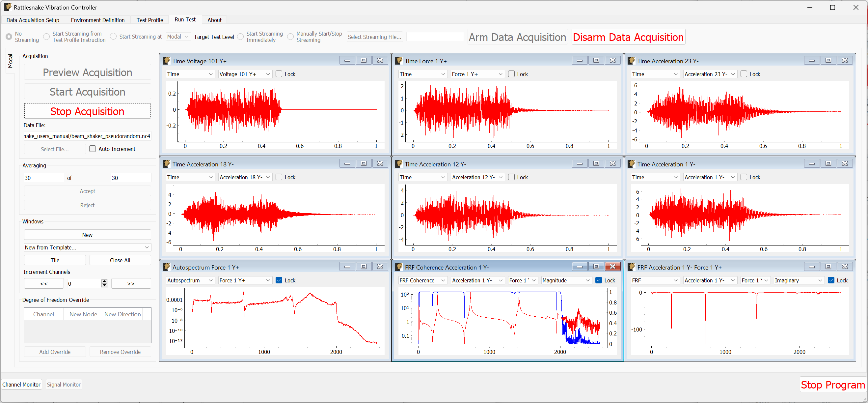Maximize the Autospectrum Force 1 Y+ window

point(364,266)
